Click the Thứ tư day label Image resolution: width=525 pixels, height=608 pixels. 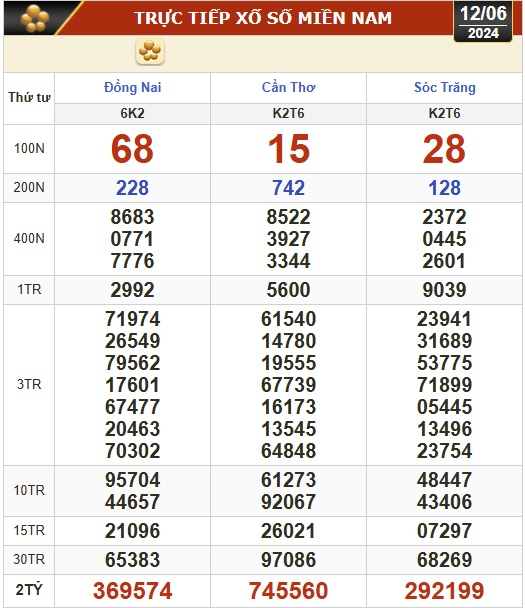(29, 97)
